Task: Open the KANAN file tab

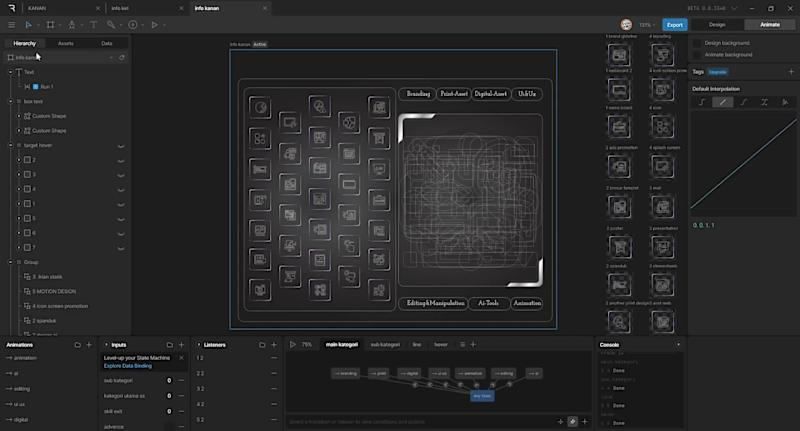Action: [x=37, y=8]
